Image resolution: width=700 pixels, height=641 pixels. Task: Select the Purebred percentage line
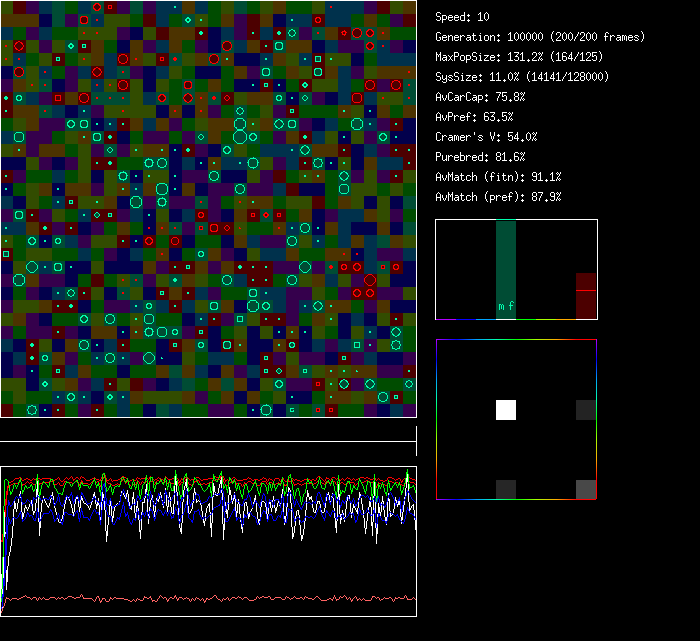[x=476, y=157]
